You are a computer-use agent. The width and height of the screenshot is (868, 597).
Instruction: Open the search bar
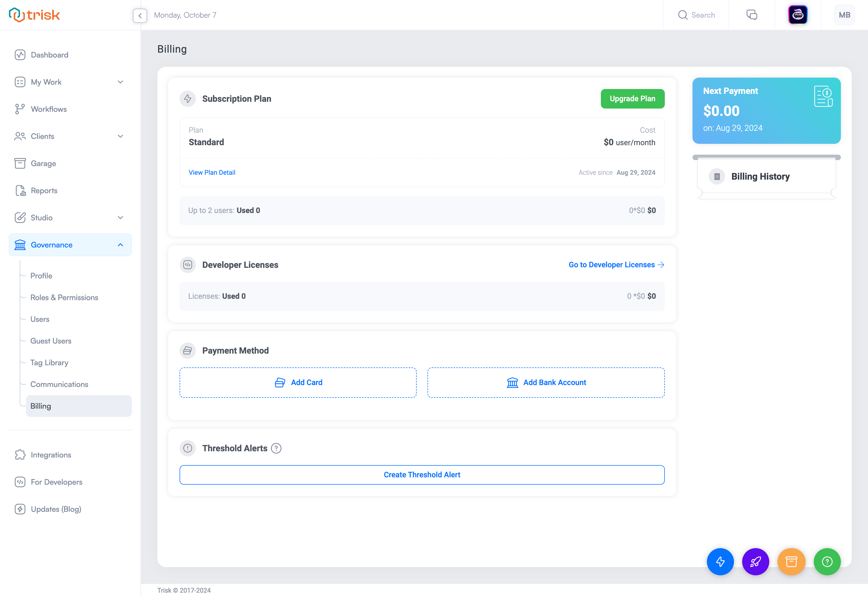pyautogui.click(x=698, y=14)
